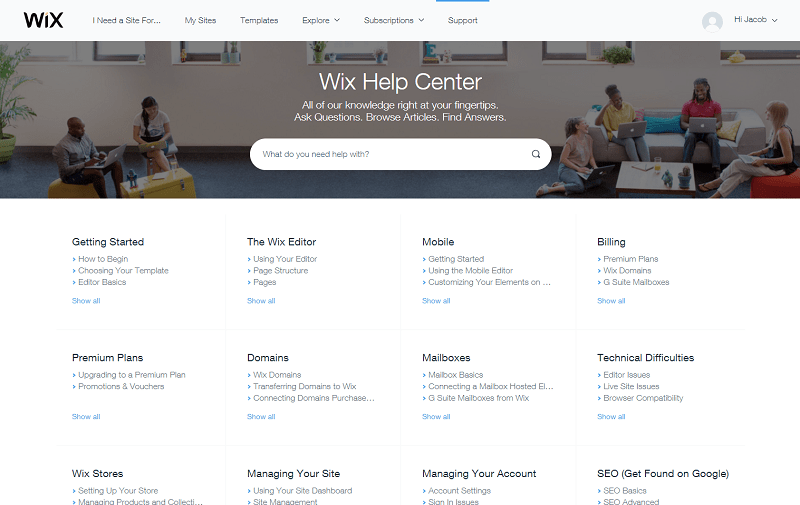Open Transferring Domains to Wix

point(305,387)
